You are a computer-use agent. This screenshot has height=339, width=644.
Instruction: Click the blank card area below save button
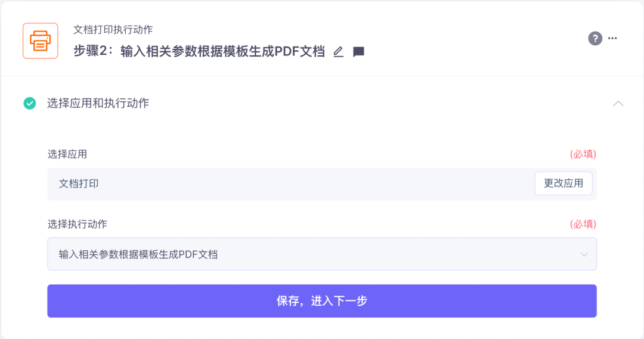(x=322, y=328)
